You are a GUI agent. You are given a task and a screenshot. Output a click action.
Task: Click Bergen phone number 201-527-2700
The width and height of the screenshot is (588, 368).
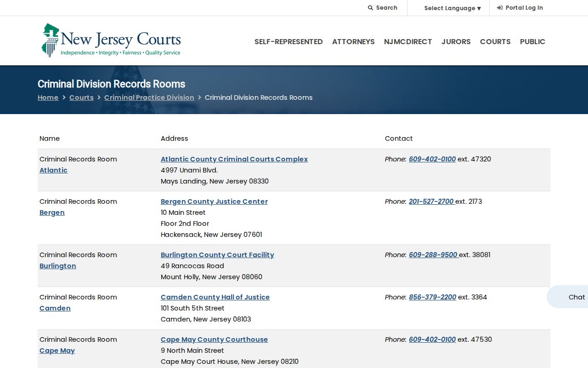(431, 201)
